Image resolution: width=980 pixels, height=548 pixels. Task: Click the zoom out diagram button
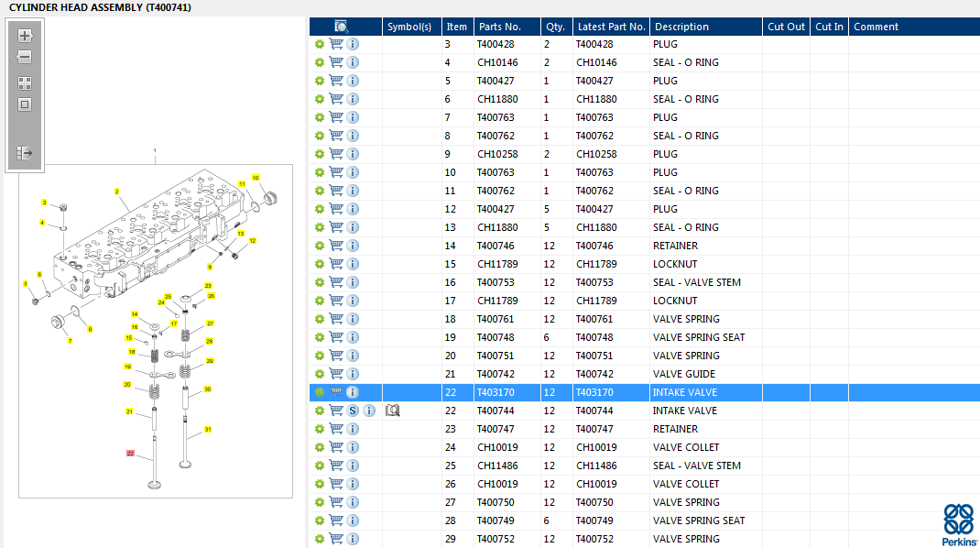[25, 57]
